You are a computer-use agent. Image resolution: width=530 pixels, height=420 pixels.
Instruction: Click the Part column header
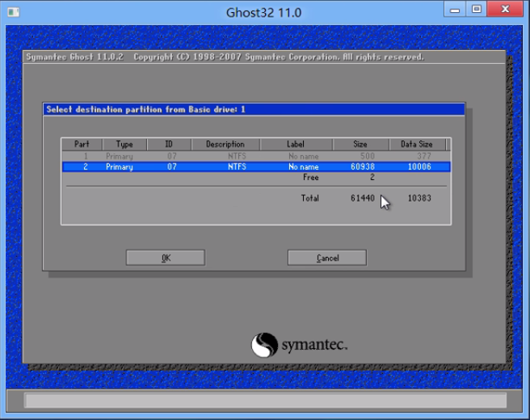(x=82, y=145)
